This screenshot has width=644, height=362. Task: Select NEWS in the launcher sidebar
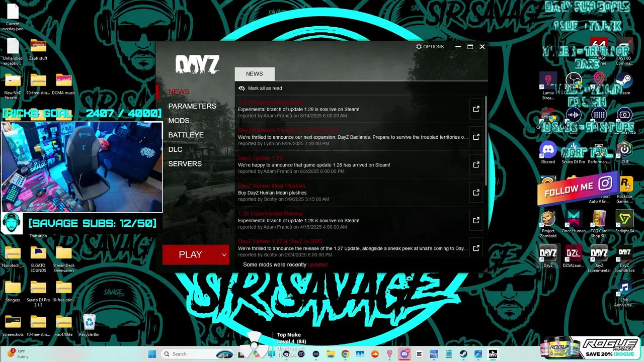click(x=179, y=92)
